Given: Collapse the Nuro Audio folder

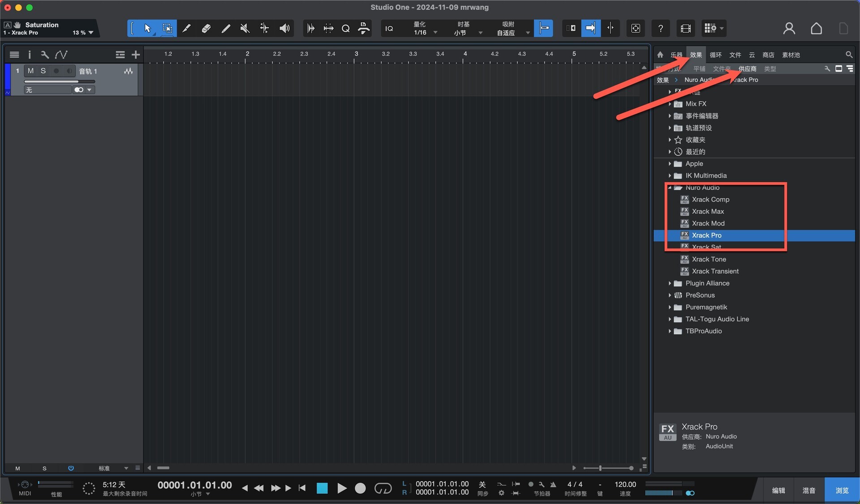Looking at the screenshot, I should click(x=670, y=188).
